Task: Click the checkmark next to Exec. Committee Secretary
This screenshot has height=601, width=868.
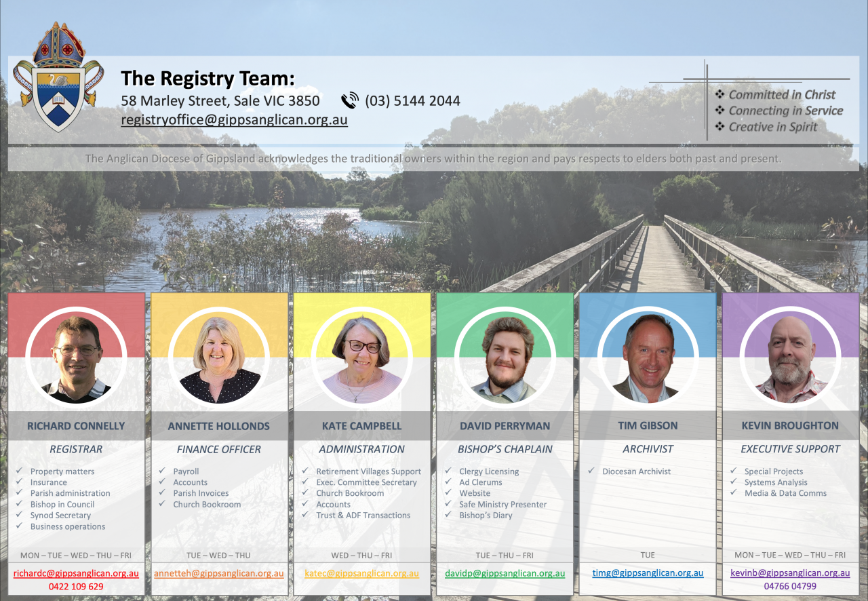Action: tap(304, 482)
